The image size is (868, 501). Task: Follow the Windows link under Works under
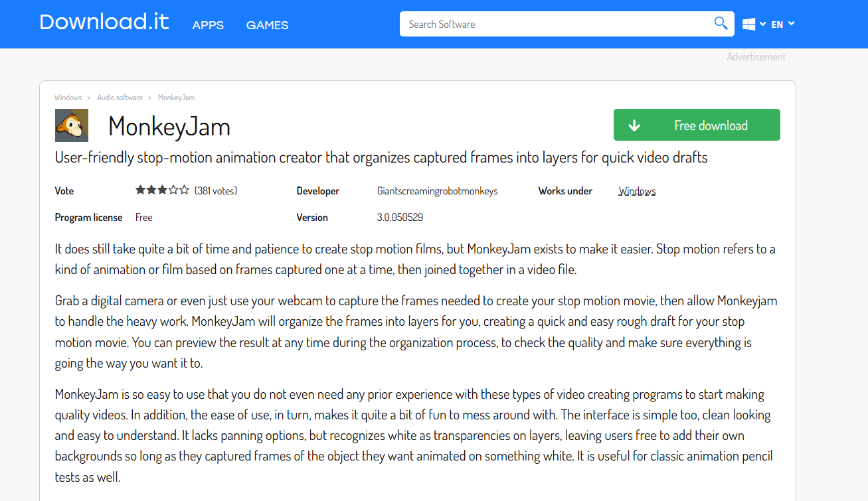click(x=637, y=191)
